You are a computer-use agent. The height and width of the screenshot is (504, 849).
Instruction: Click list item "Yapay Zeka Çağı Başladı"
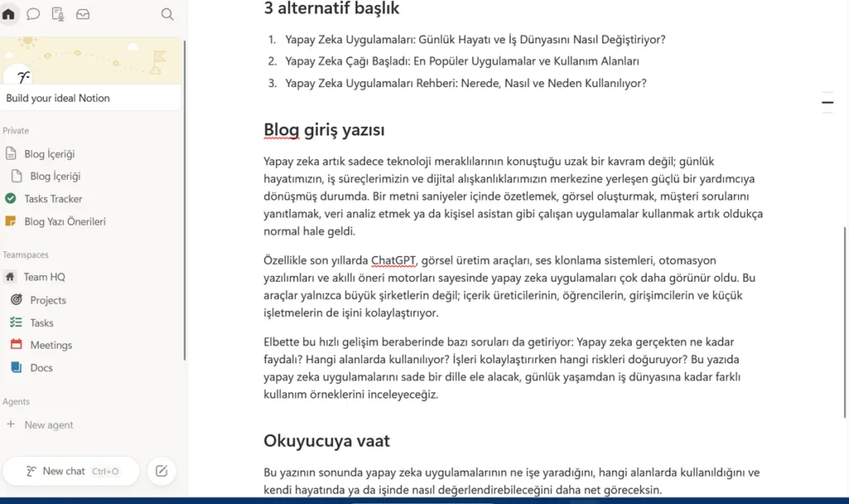point(462,61)
